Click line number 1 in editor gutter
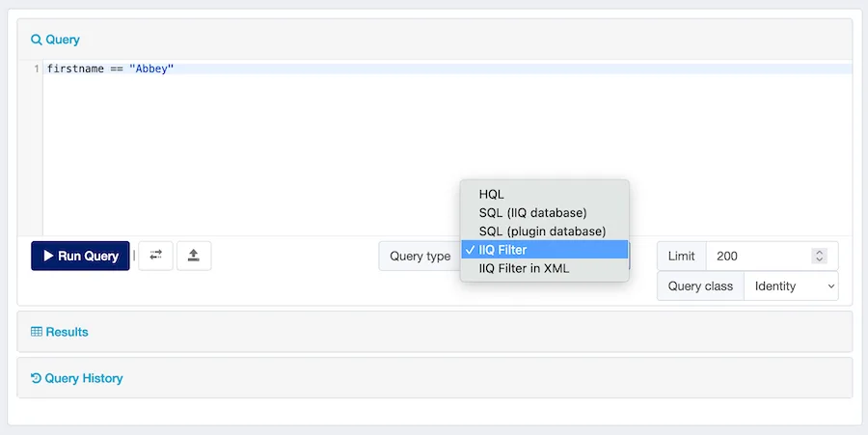 pos(36,69)
